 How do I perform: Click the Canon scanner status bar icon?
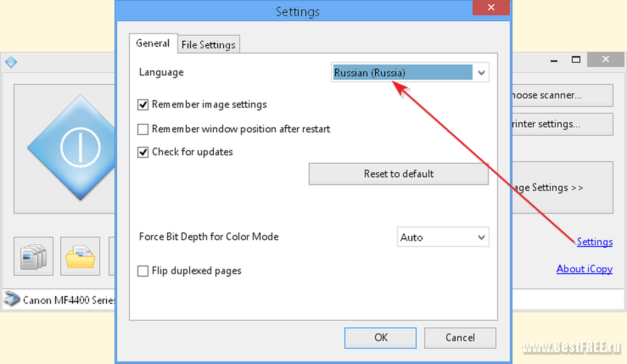pyautogui.click(x=11, y=299)
